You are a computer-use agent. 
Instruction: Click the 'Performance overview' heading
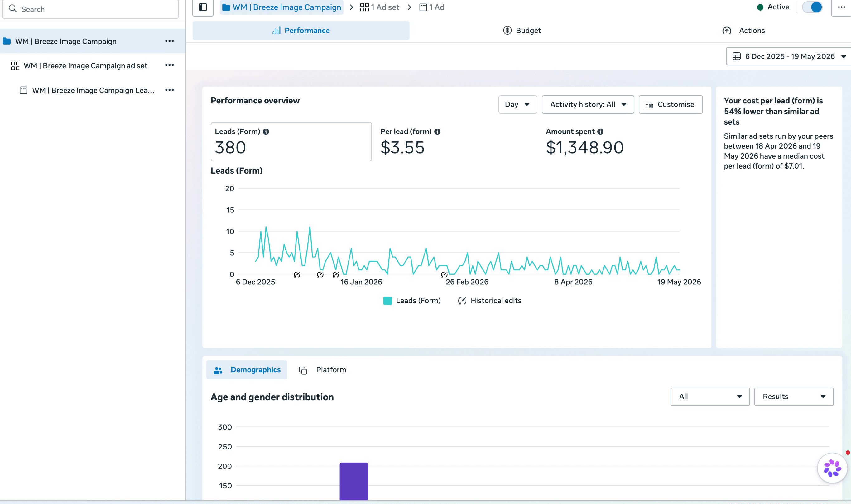[x=255, y=101]
